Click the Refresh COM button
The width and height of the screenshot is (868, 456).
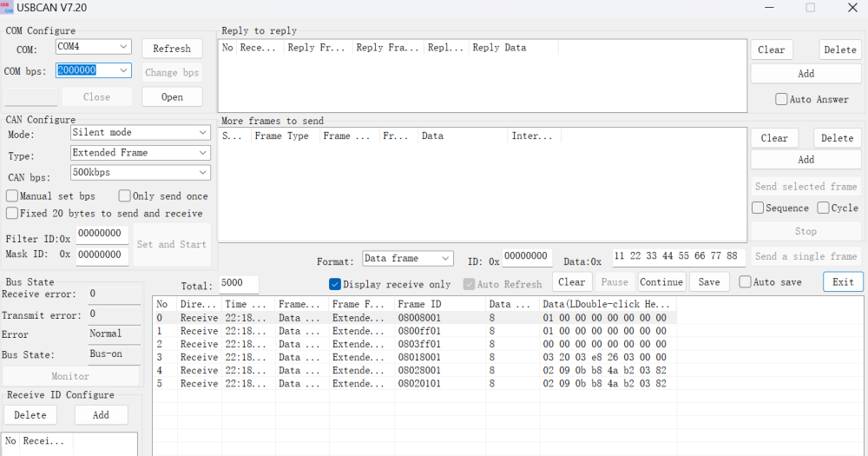pyautogui.click(x=172, y=49)
